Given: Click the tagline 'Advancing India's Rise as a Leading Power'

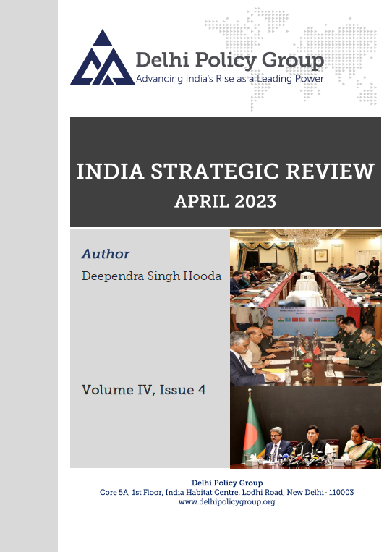Looking at the screenshot, I should click(230, 79).
